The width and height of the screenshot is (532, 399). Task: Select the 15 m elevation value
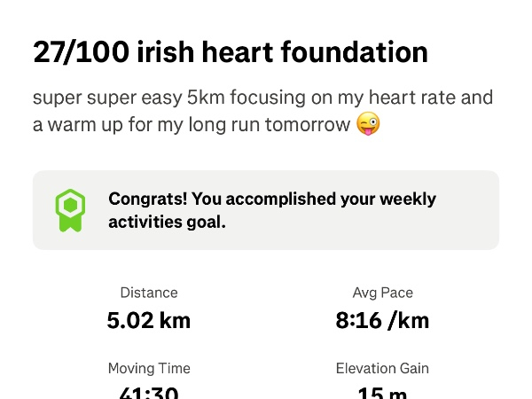(382, 392)
